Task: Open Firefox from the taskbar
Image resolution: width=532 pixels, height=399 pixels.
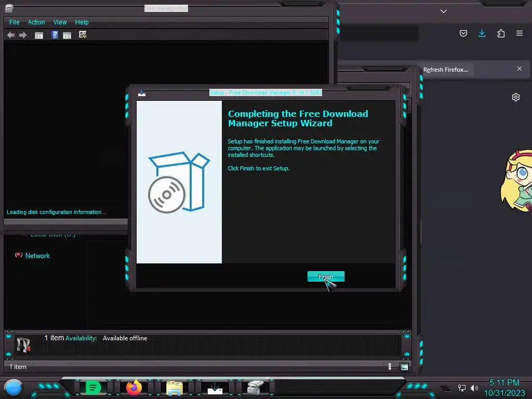Action: [x=134, y=388]
